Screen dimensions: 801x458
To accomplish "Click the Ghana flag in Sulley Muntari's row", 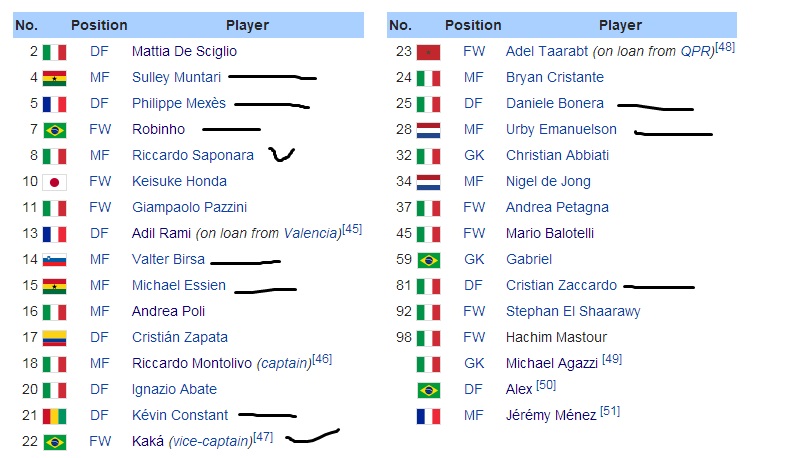I will click(x=54, y=78).
